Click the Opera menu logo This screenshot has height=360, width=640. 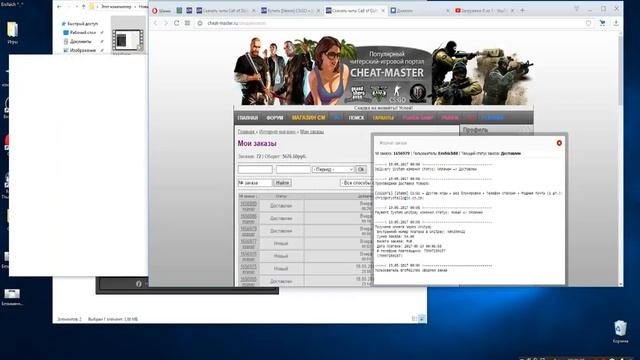click(x=155, y=11)
